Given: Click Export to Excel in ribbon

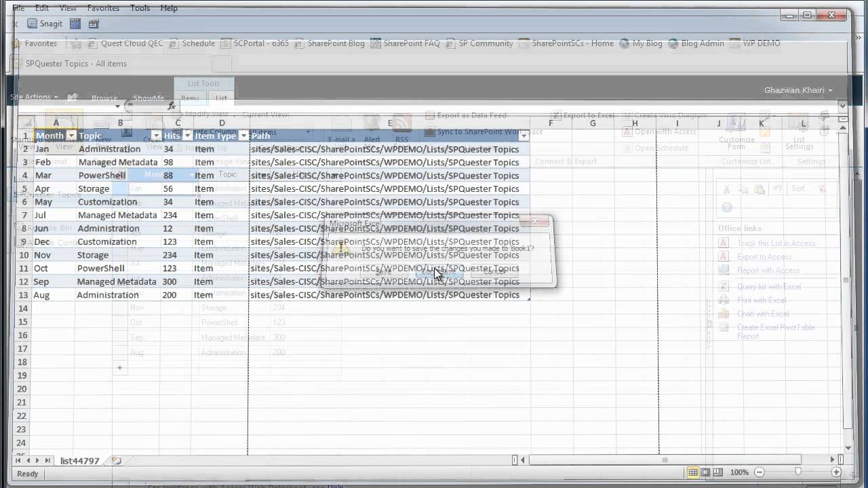Looking at the screenshot, I should tap(583, 116).
